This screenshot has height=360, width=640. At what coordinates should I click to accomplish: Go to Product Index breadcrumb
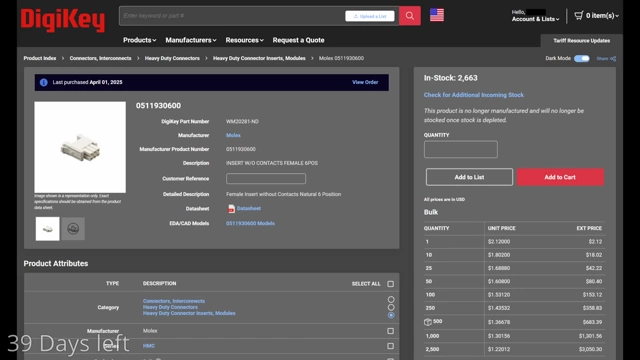click(x=40, y=58)
